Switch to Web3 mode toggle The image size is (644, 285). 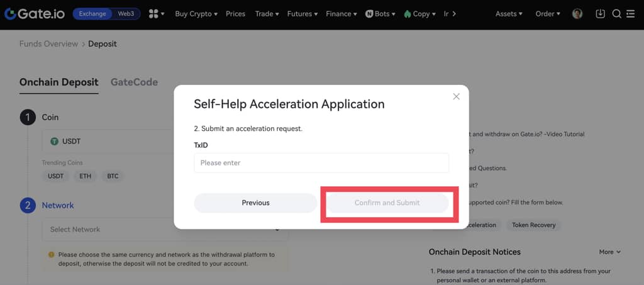pyautogui.click(x=126, y=14)
